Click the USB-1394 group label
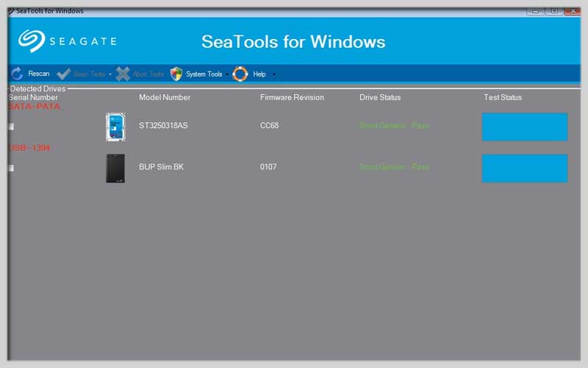 pyautogui.click(x=29, y=148)
